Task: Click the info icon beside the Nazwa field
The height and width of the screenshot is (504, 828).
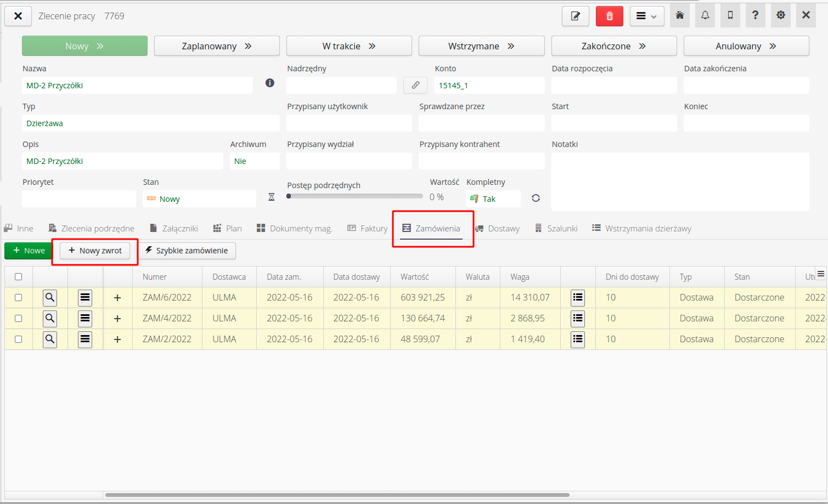Action: coord(269,83)
